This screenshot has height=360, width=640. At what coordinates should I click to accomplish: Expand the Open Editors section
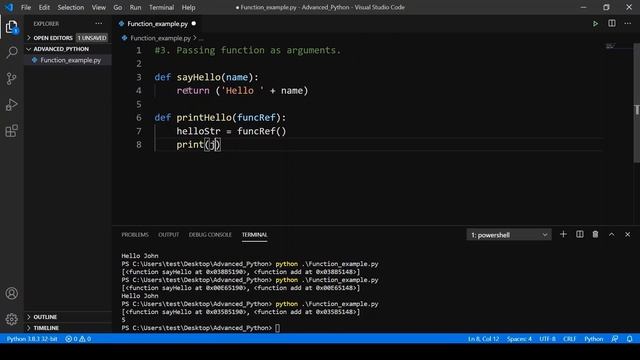click(67, 38)
